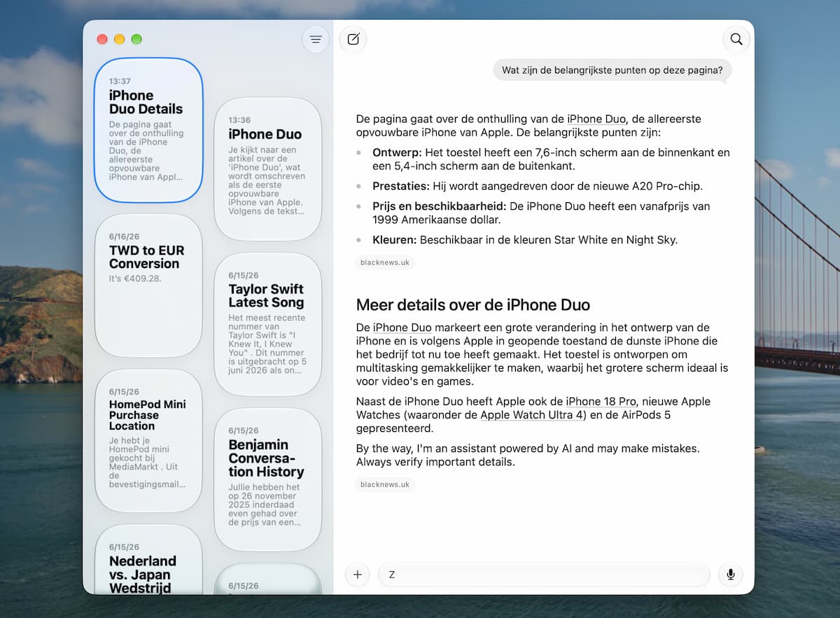This screenshot has height=618, width=840.
Task: Start a new conversation with compose icon
Action: (x=353, y=39)
